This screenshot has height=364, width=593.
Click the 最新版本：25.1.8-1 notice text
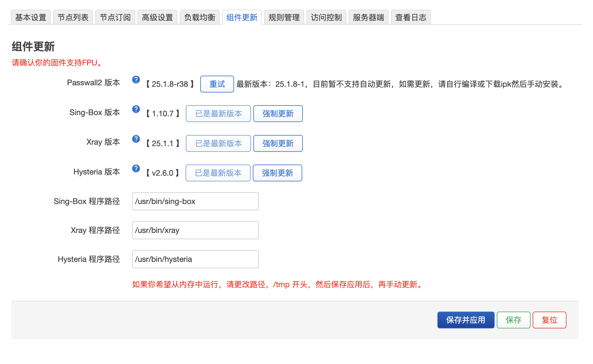click(400, 84)
